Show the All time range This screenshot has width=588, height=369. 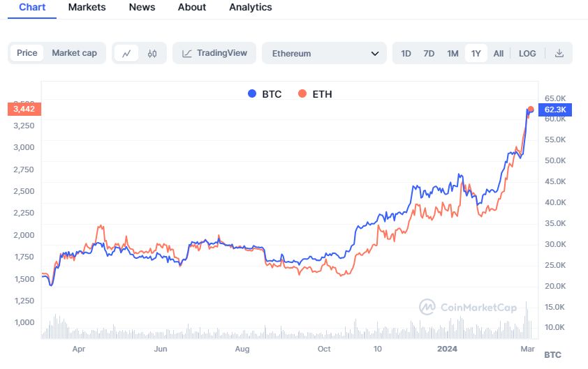click(498, 53)
